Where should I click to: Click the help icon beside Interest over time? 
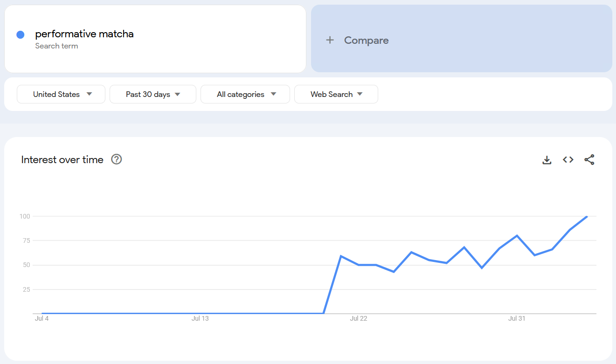(116, 159)
